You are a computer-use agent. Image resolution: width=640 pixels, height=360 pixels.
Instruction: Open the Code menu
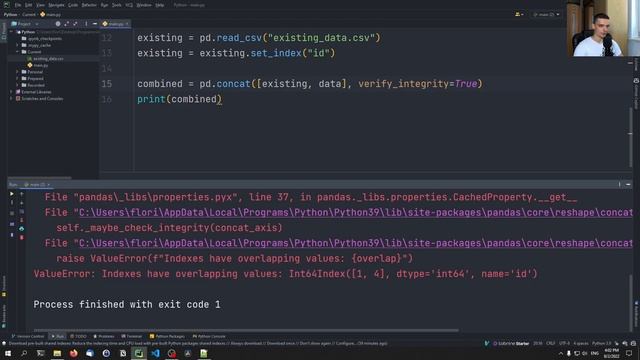click(x=73, y=5)
